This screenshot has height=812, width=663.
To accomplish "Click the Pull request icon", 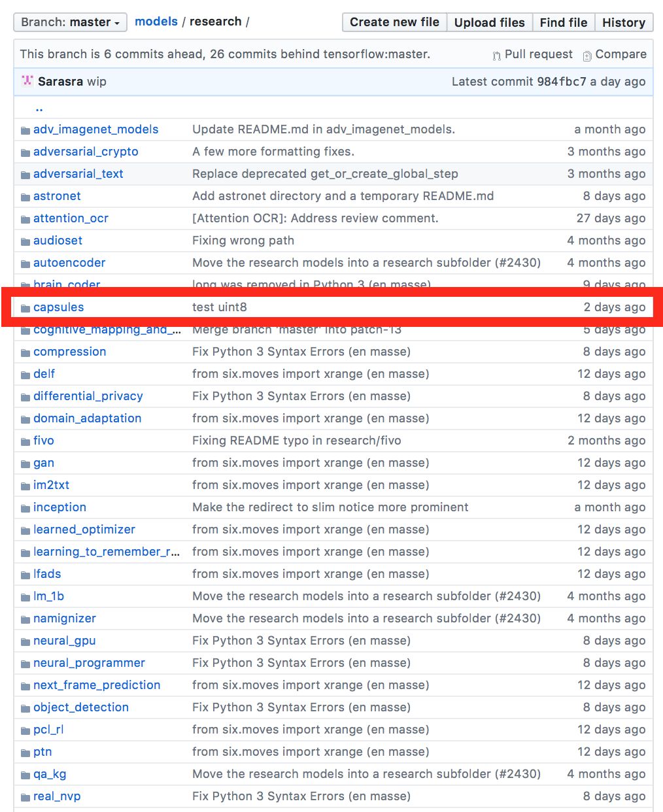I will (497, 56).
